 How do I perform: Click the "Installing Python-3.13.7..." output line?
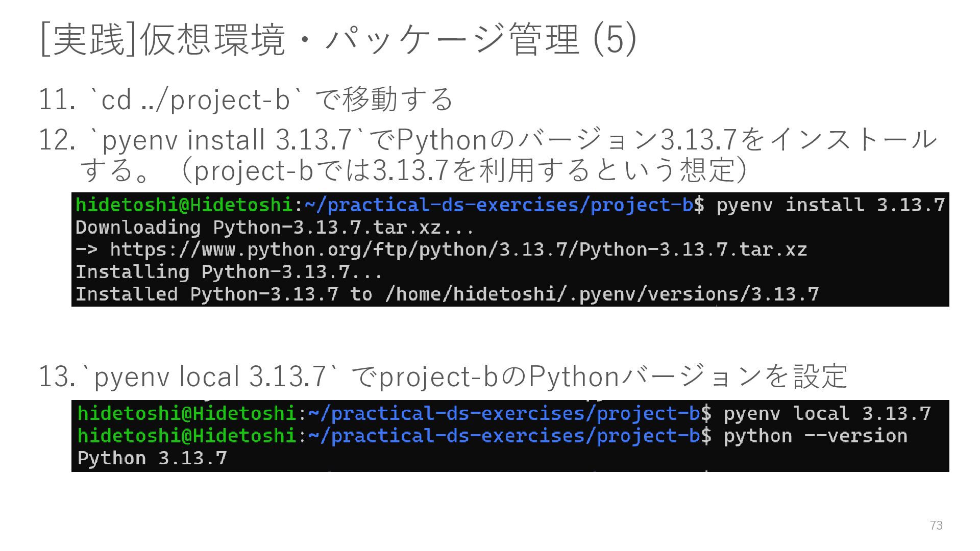click(x=229, y=272)
